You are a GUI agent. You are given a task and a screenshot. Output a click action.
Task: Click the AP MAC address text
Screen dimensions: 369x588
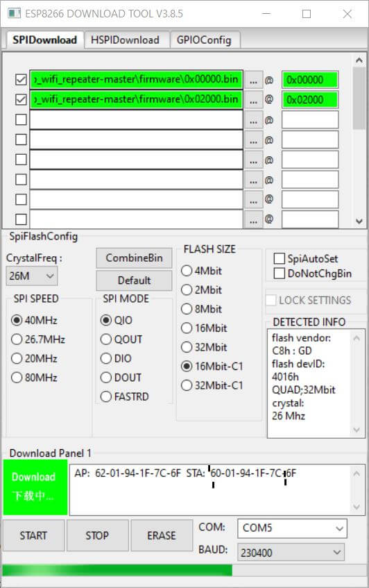click(x=128, y=473)
